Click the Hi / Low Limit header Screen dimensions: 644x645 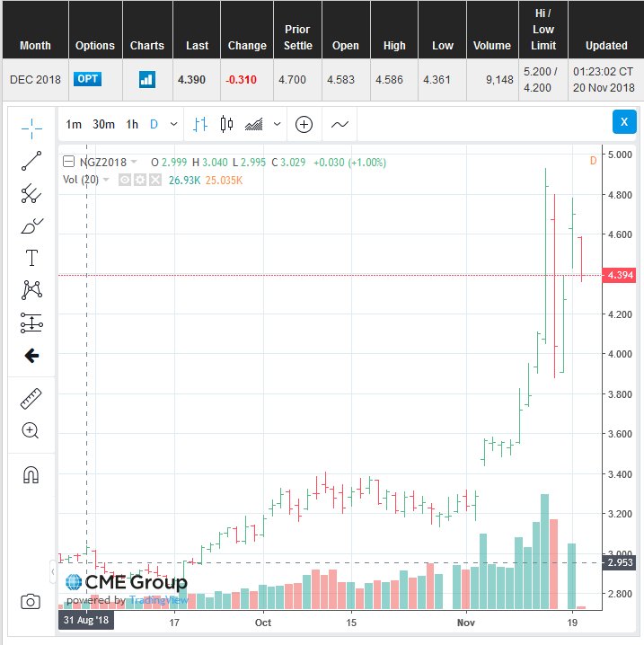click(x=543, y=30)
